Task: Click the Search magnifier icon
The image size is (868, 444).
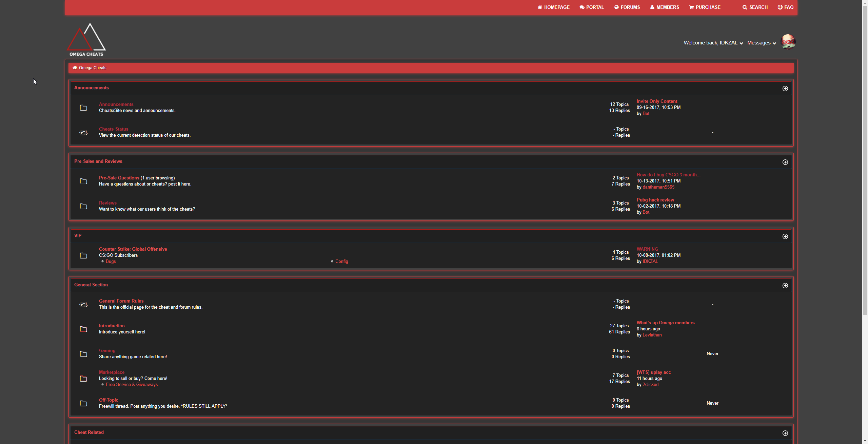Action: [x=745, y=7]
